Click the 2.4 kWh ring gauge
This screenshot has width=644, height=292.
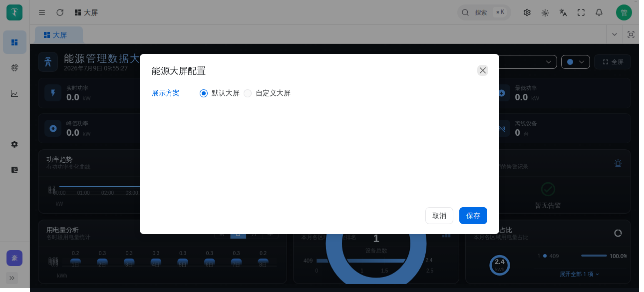pos(500,265)
